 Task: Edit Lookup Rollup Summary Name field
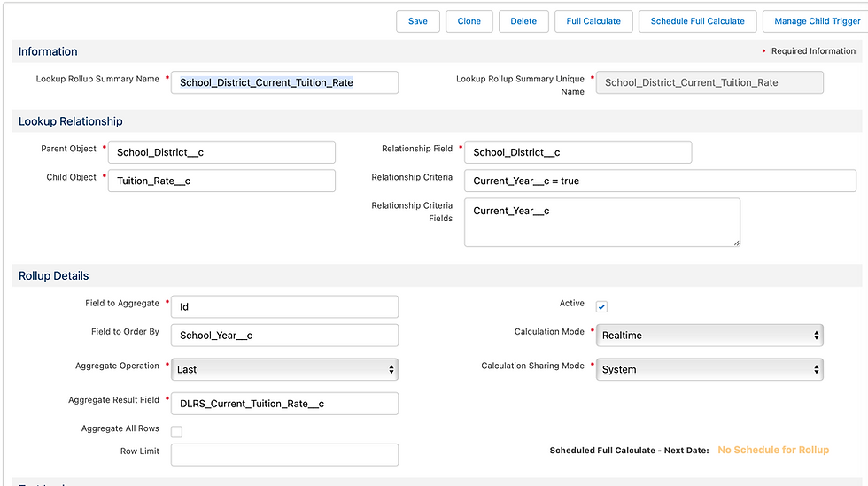click(284, 82)
